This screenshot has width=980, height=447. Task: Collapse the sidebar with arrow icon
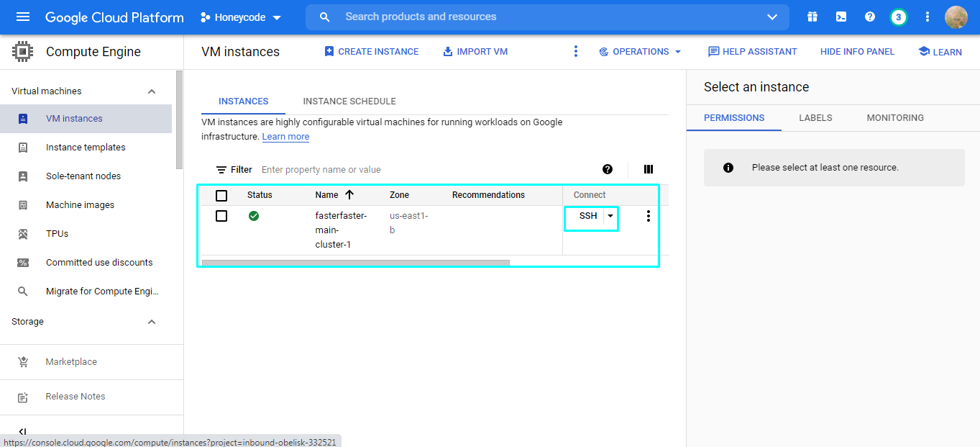(x=22, y=432)
